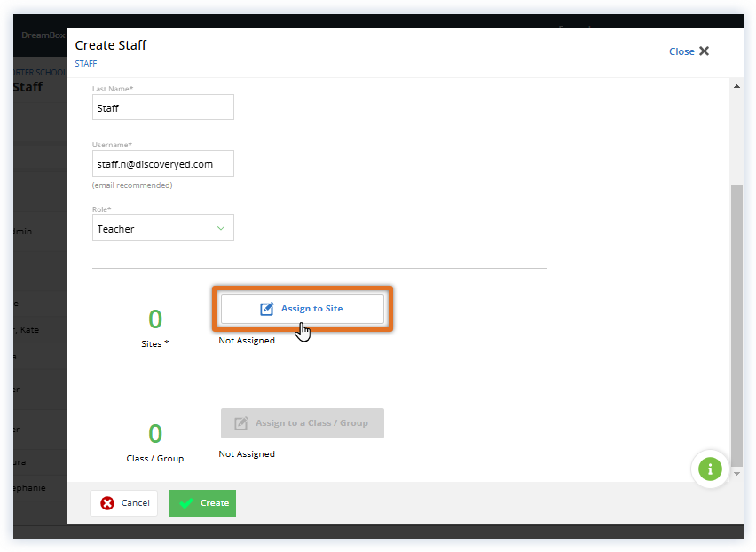Click the X icon next to Close
Viewport: 756px width, 552px height.
pos(704,51)
